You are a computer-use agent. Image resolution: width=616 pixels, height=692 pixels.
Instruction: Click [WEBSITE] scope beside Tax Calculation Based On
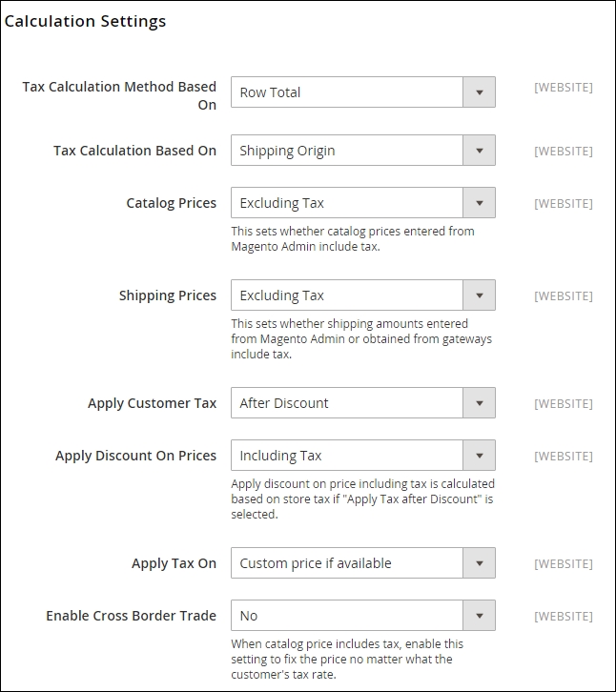(563, 151)
